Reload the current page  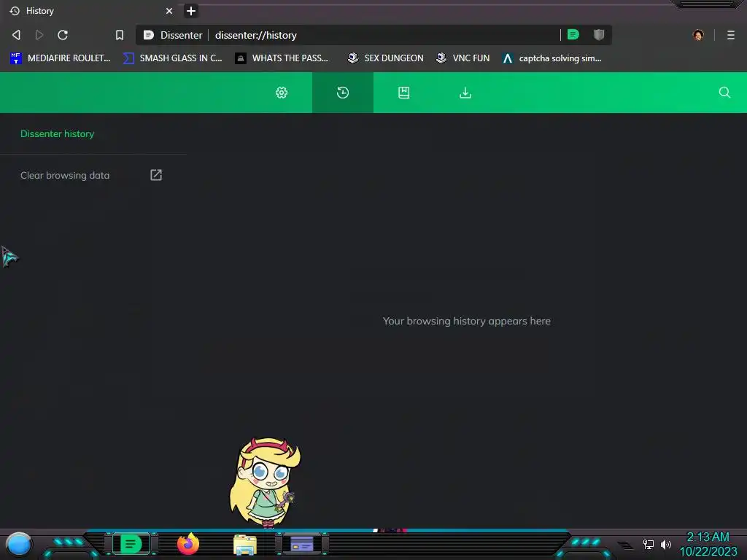point(63,35)
